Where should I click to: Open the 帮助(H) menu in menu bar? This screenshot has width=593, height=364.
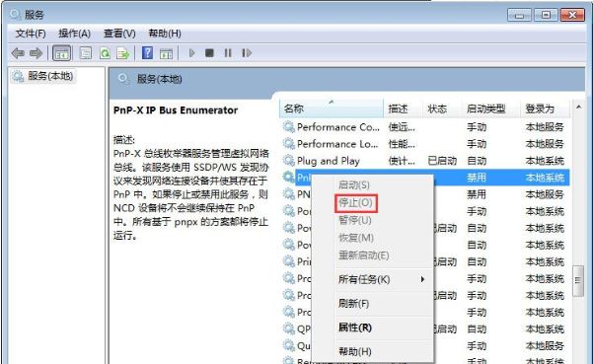click(165, 34)
